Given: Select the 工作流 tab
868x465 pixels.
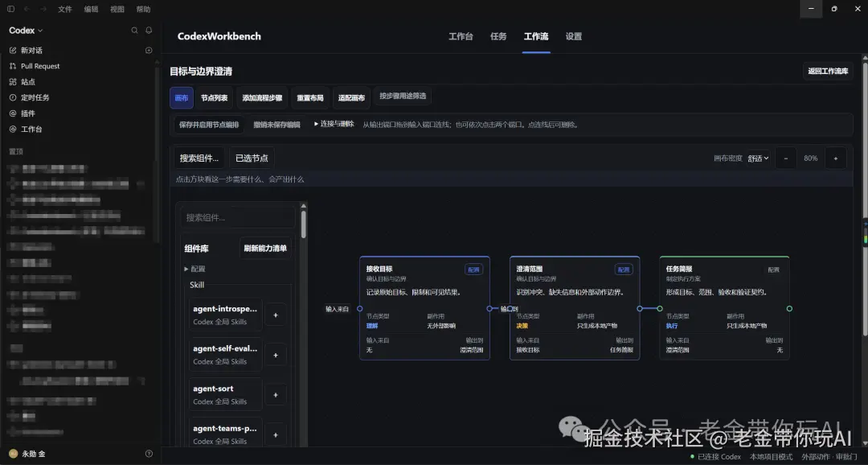Looking at the screenshot, I should coord(536,36).
